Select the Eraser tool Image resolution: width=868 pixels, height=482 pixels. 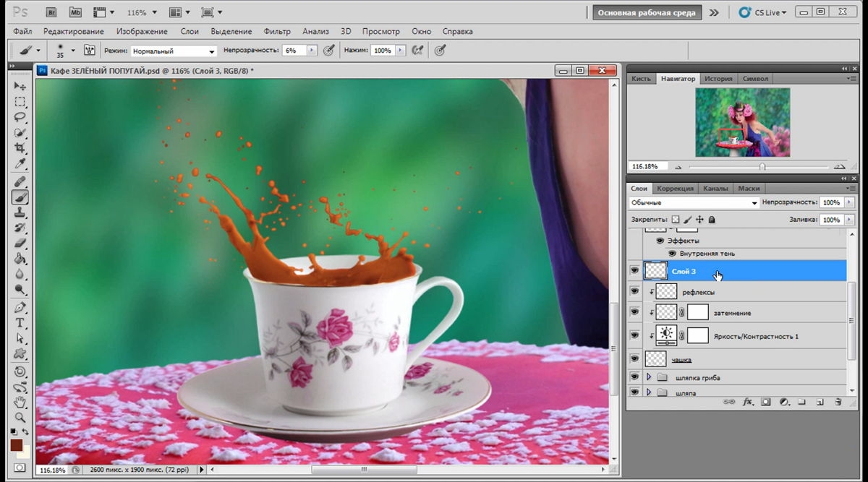[20, 244]
